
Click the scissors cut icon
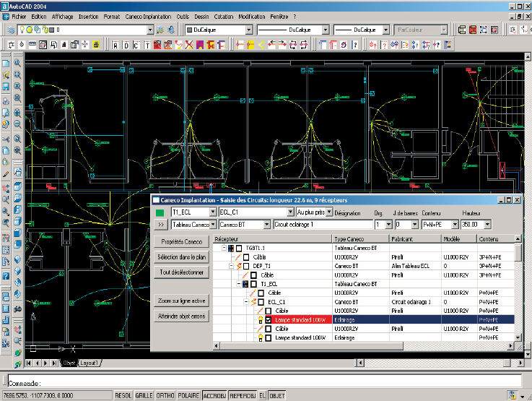(6, 139)
